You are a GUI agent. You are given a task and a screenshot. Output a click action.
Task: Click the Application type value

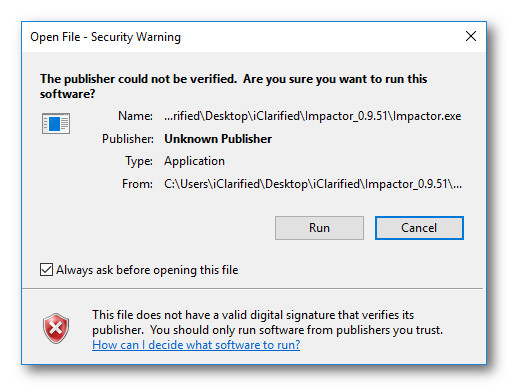click(x=194, y=161)
